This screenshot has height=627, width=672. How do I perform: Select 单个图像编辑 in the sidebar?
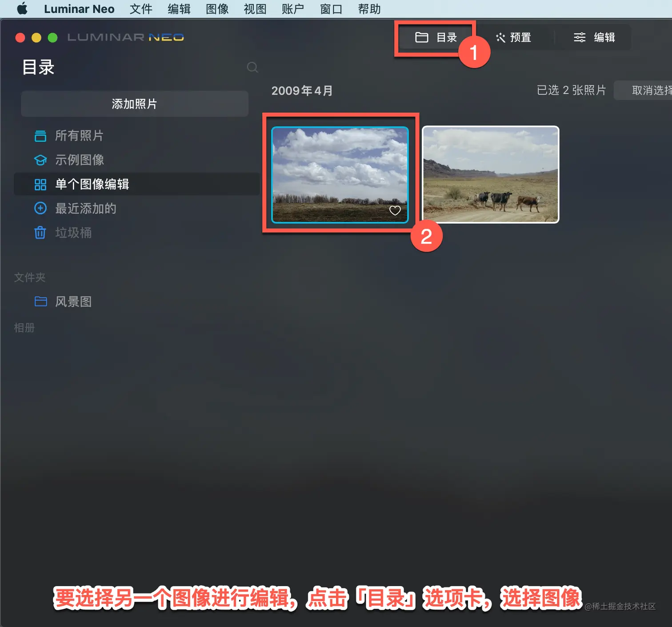pos(137,184)
